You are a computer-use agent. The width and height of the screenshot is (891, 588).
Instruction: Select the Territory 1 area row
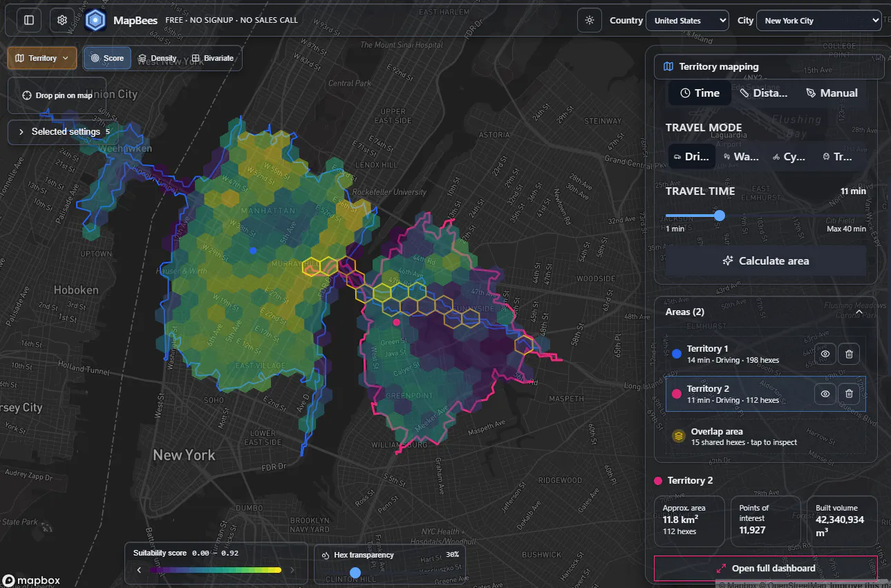click(765, 354)
